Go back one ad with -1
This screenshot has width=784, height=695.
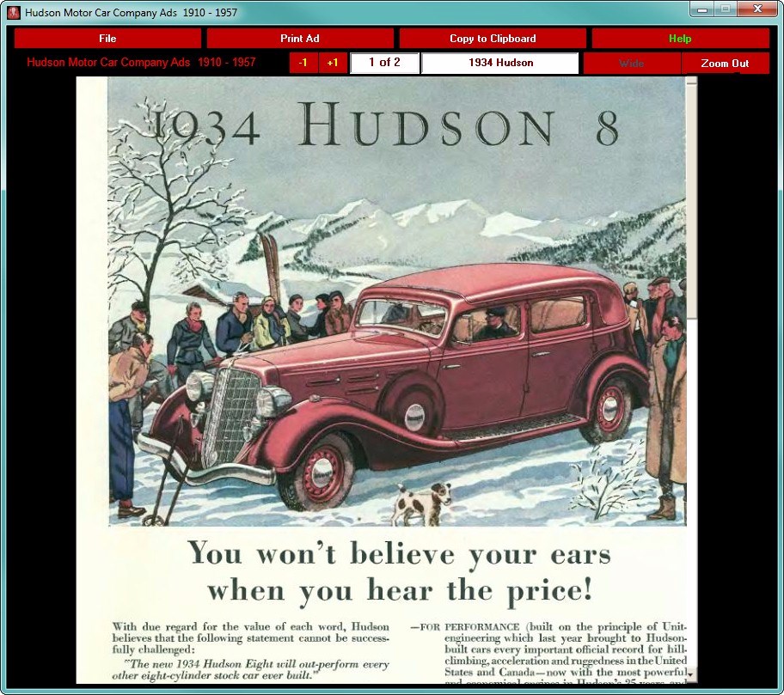(303, 63)
